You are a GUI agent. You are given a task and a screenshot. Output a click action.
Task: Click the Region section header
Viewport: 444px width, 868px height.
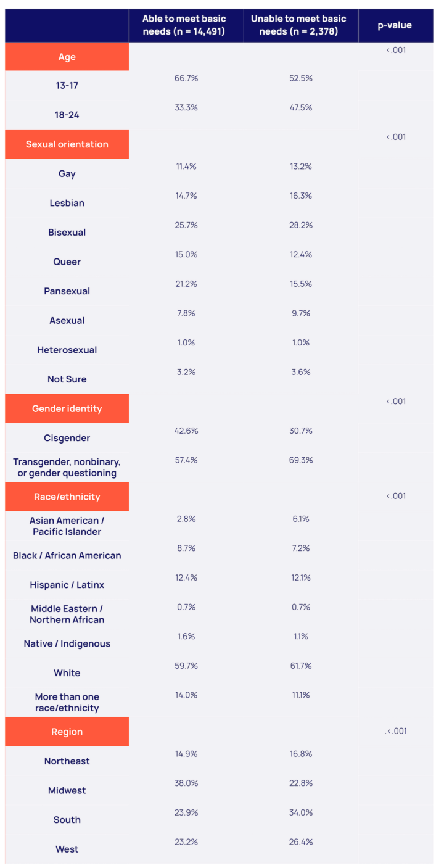pyautogui.click(x=67, y=732)
